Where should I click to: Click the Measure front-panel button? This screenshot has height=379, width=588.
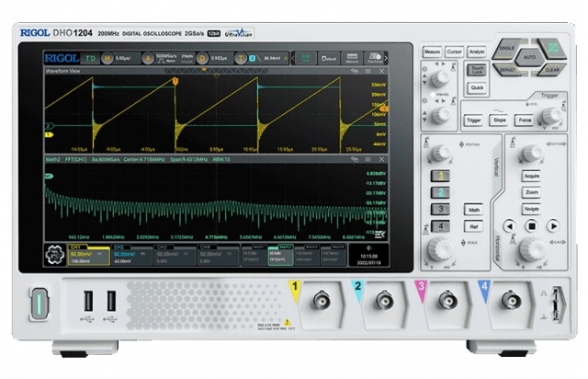(x=432, y=52)
